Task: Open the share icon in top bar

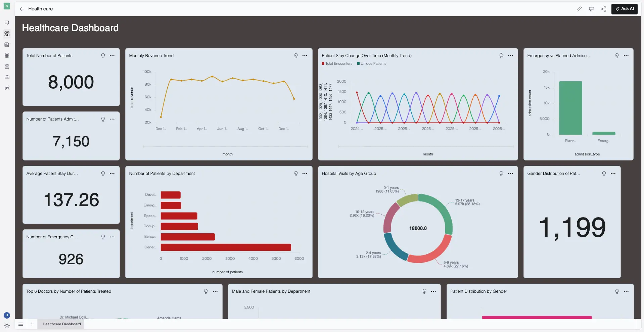Action: point(603,9)
